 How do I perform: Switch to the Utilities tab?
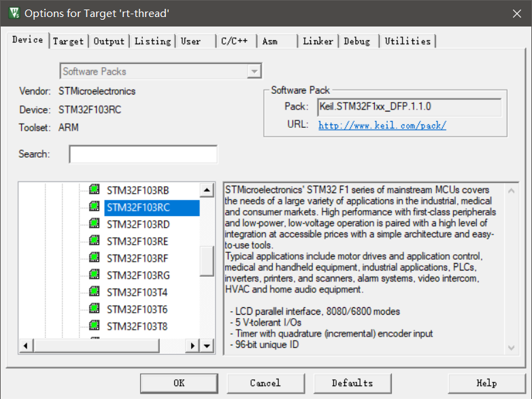pyautogui.click(x=408, y=41)
